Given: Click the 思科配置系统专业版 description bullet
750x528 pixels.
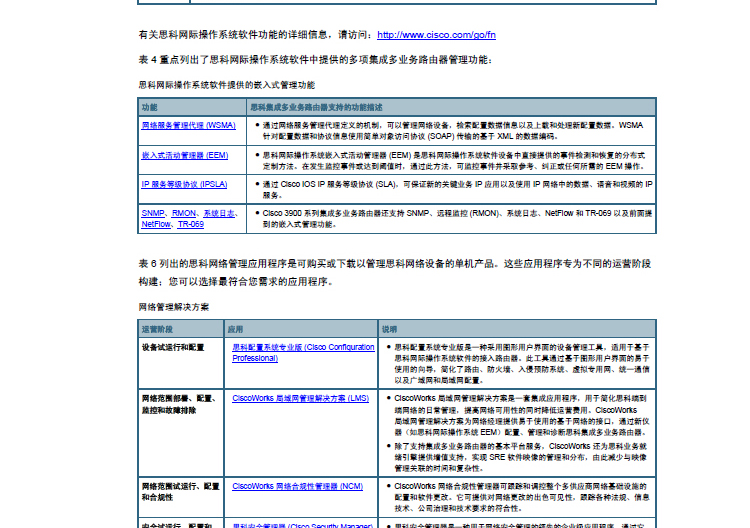Looking at the screenshot, I should (x=522, y=364).
